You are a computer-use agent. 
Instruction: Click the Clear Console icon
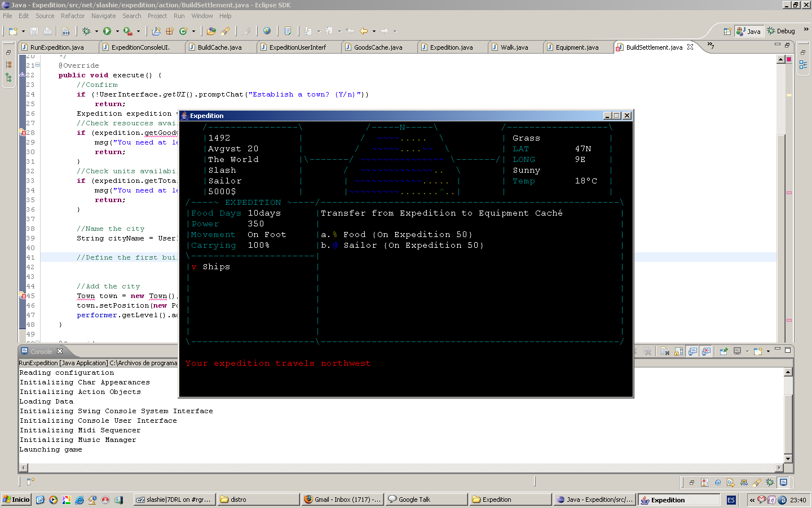pyautogui.click(x=665, y=351)
